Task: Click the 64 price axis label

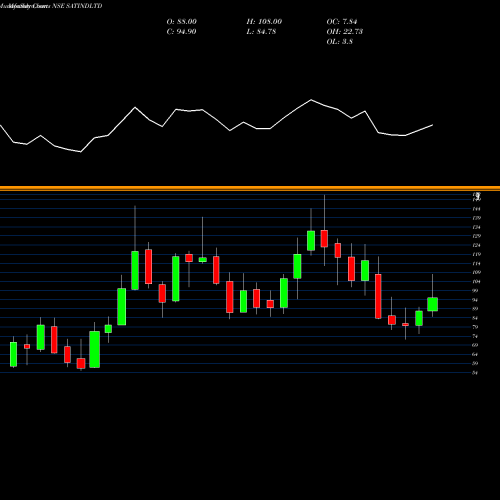Action: click(475, 354)
